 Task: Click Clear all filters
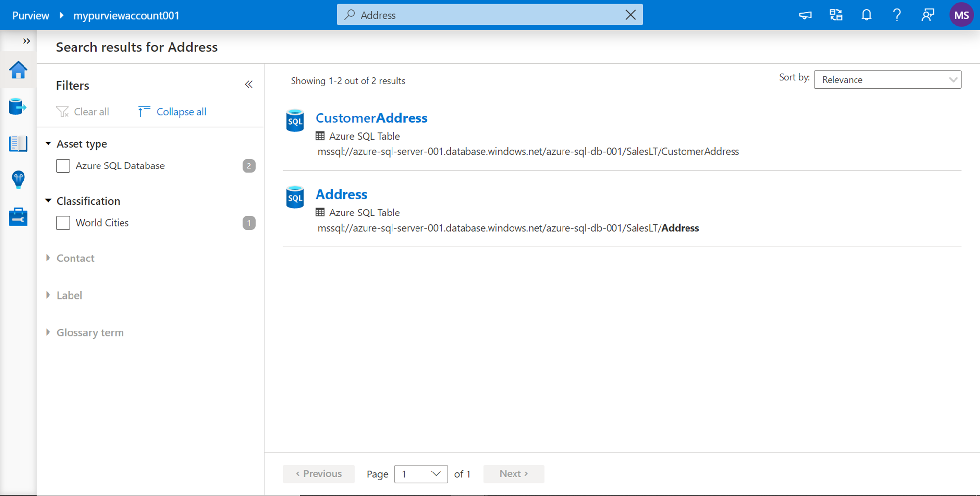83,112
